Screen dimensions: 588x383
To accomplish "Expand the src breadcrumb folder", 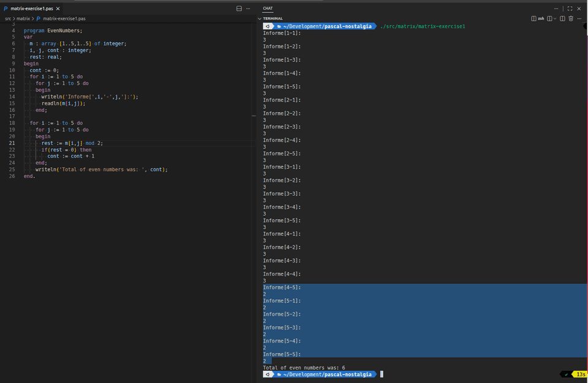I will (x=8, y=19).
